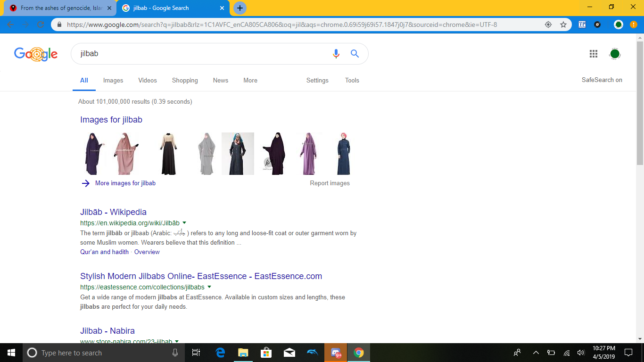The height and width of the screenshot is (362, 644).
Task: Open the grey jilbab image thumbnail
Action: coord(206,154)
